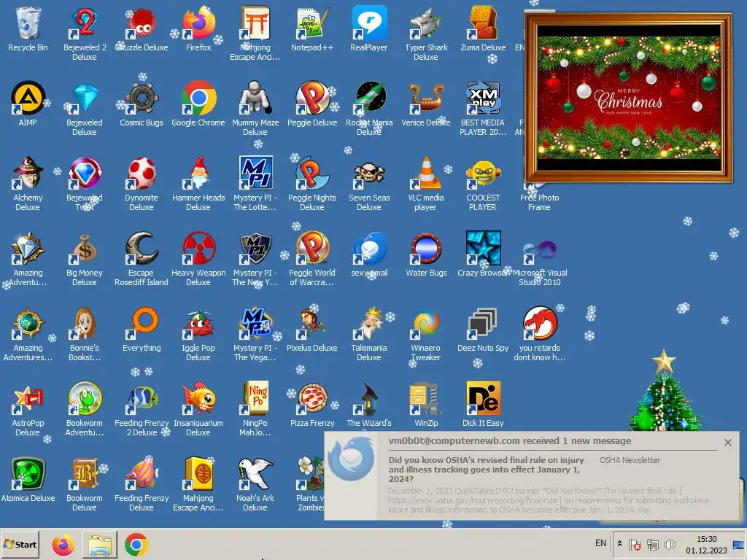This screenshot has width=747, height=560.
Task: Select the Rocket Mania Deluxe icon
Action: (368, 98)
